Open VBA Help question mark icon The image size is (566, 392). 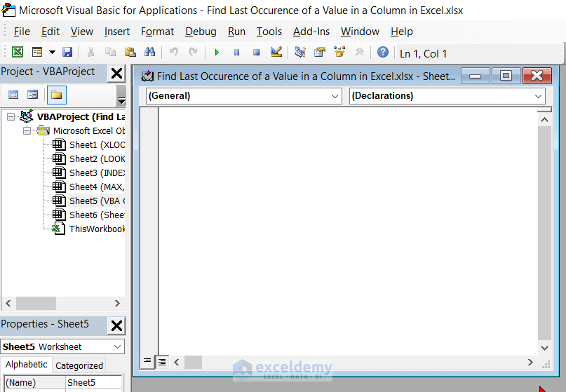click(383, 53)
